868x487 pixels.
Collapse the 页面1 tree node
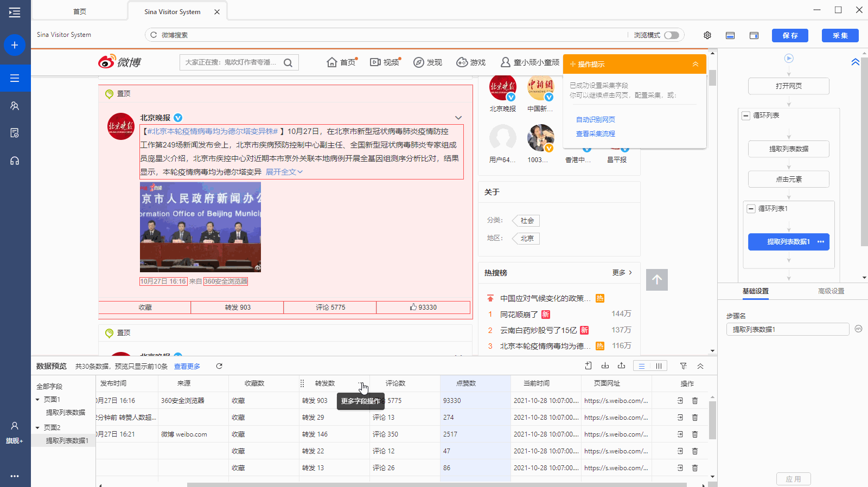click(37, 400)
